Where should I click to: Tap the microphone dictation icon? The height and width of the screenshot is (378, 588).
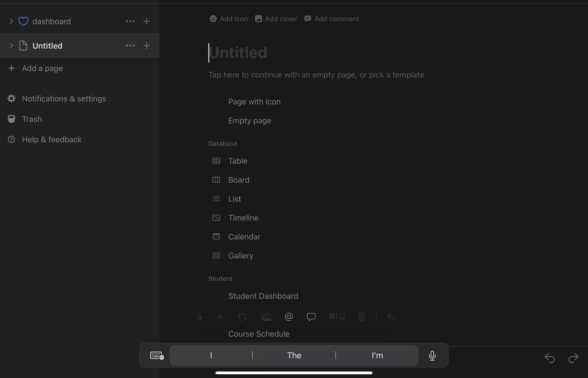click(432, 356)
